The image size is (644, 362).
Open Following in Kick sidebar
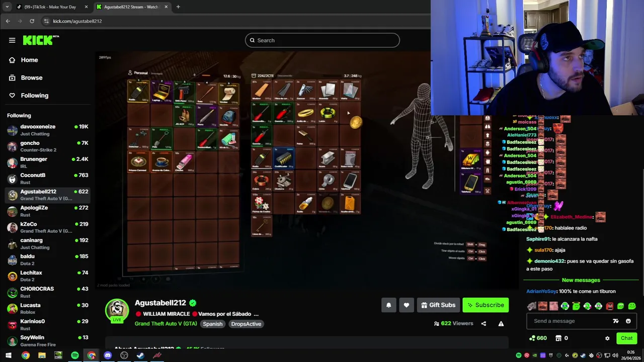35,96
